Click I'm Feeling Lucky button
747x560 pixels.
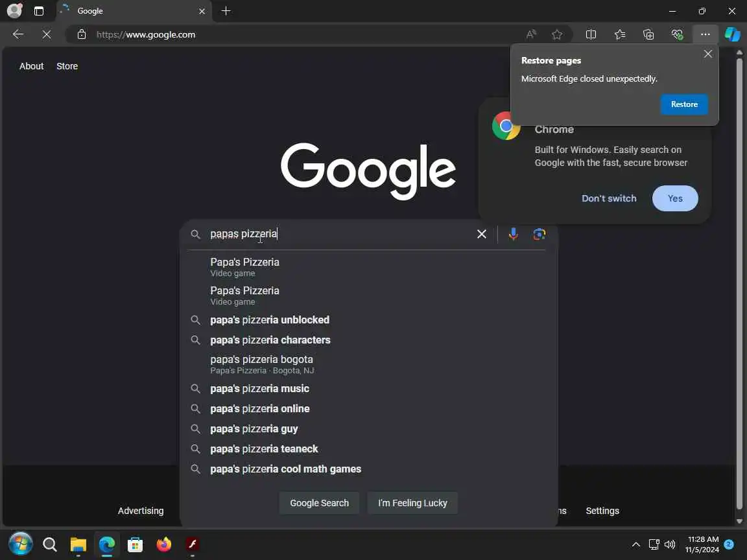click(412, 503)
